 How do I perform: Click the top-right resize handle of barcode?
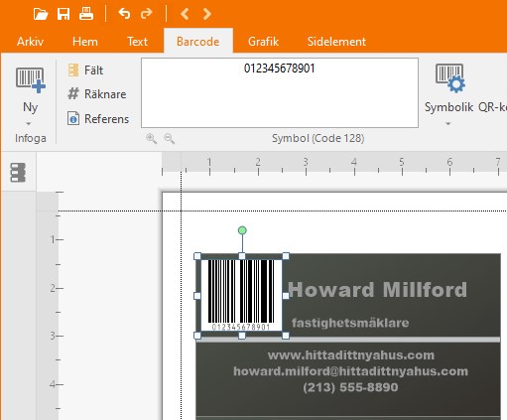pyautogui.click(x=286, y=256)
